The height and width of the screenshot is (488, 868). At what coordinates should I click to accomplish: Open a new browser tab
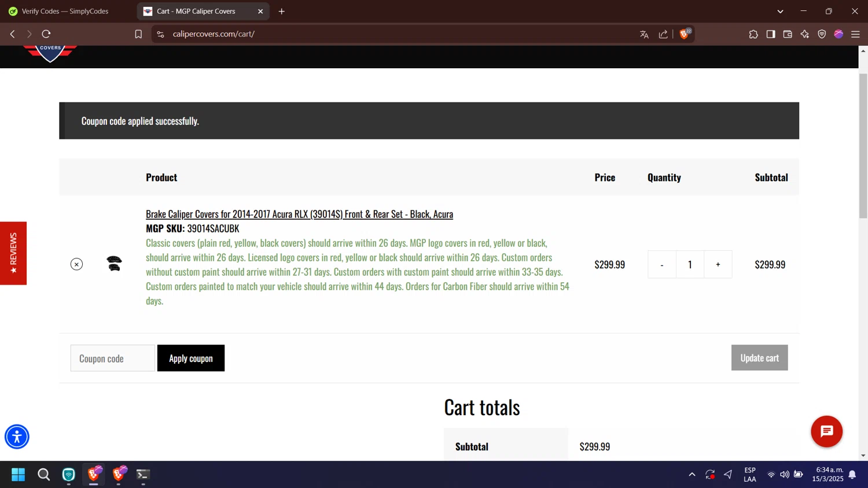coord(282,11)
